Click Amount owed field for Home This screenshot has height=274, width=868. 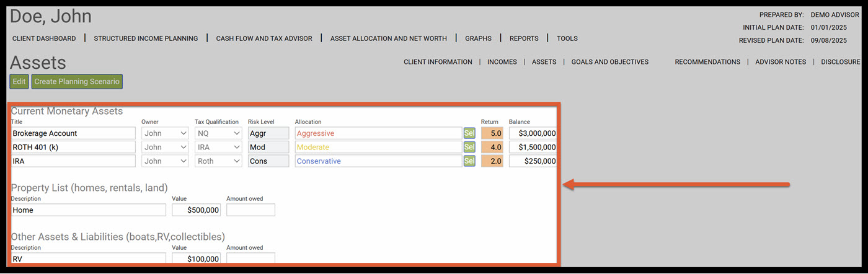250,210
